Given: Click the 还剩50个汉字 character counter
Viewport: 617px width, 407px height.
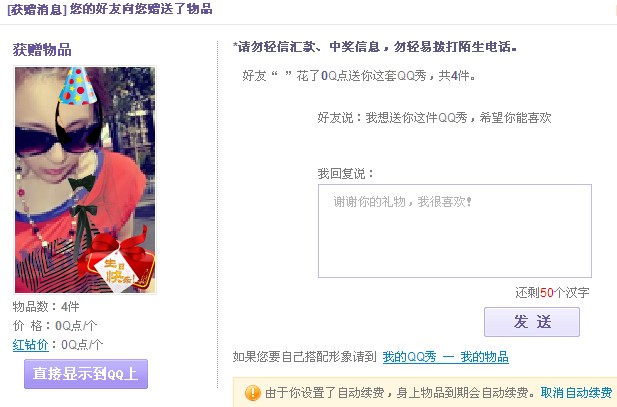Looking at the screenshot, I should click(x=552, y=292).
